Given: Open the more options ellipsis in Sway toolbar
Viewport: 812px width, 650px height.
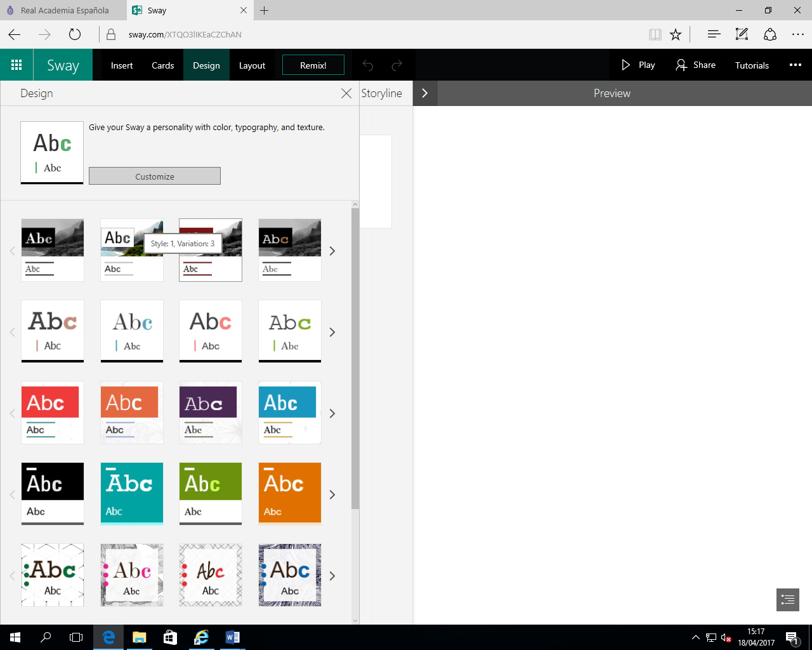Looking at the screenshot, I should point(795,65).
